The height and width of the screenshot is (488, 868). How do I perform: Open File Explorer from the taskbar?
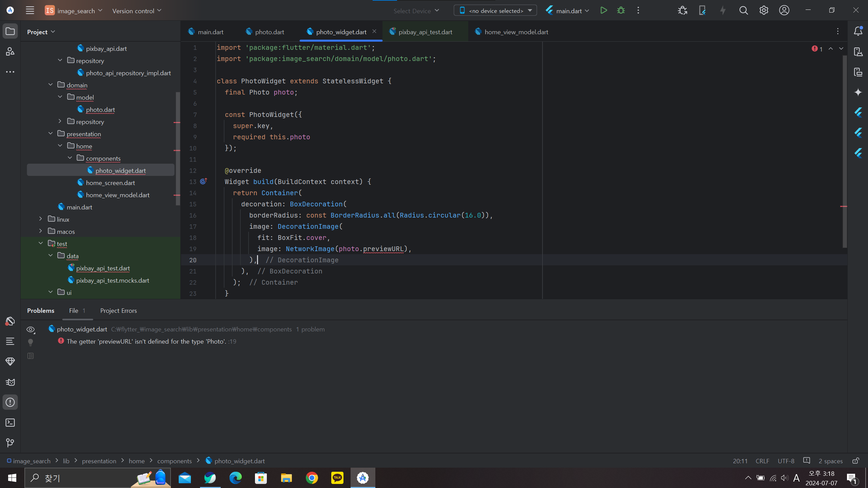point(286,478)
